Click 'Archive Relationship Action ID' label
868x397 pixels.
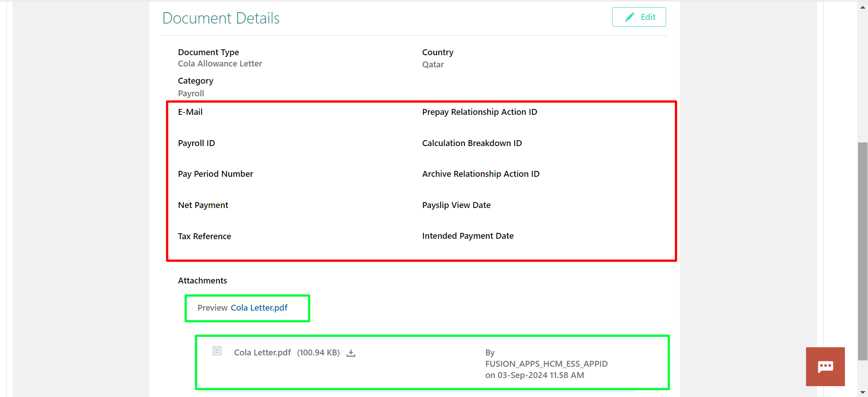pyautogui.click(x=481, y=174)
